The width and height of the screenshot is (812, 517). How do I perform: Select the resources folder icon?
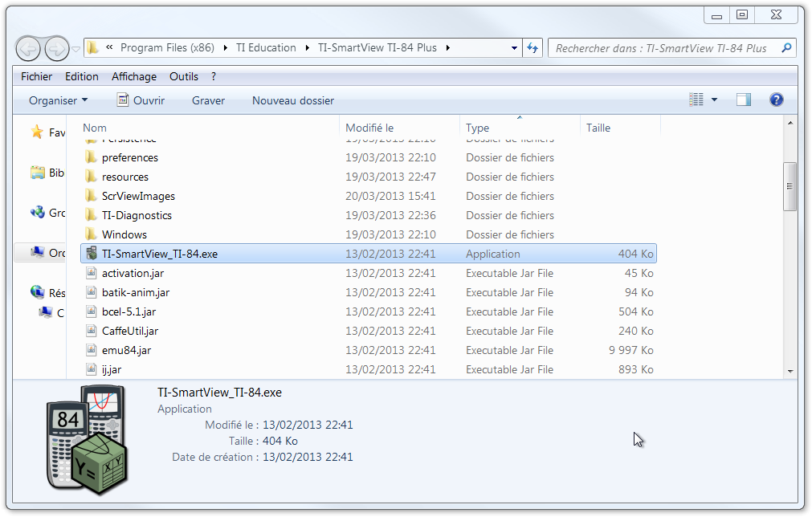click(x=91, y=177)
